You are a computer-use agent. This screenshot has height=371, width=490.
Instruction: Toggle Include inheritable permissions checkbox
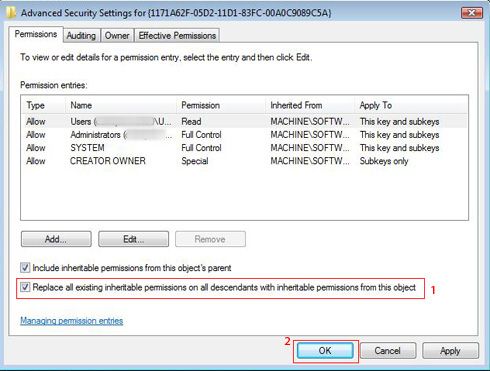click(x=25, y=267)
